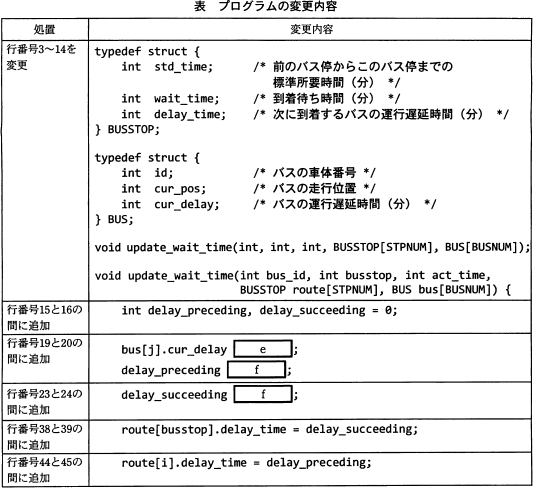
Task: Select the line 'int std_time;'
Action: [167, 67]
